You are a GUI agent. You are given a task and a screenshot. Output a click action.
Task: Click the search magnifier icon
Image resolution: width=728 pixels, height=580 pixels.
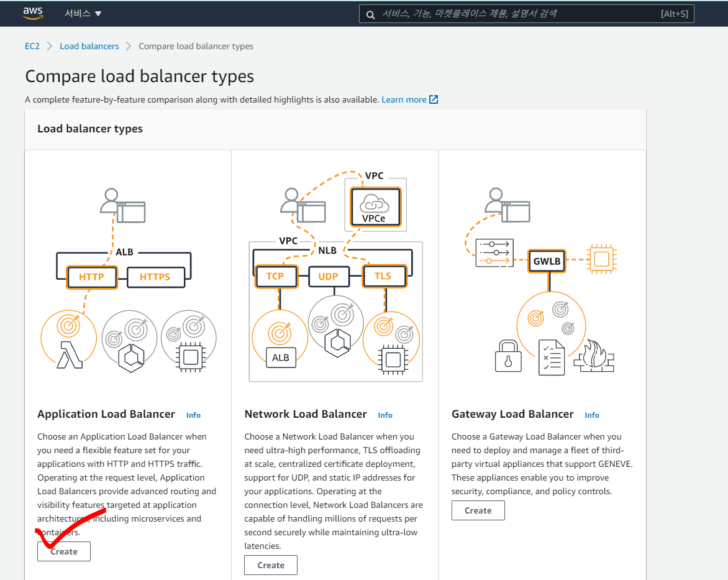[370, 14]
